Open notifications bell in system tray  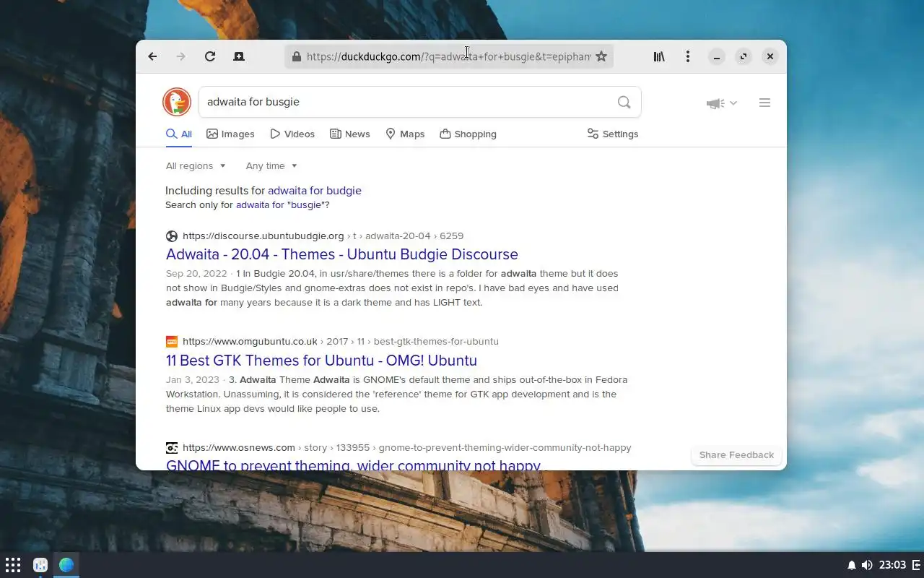852,565
